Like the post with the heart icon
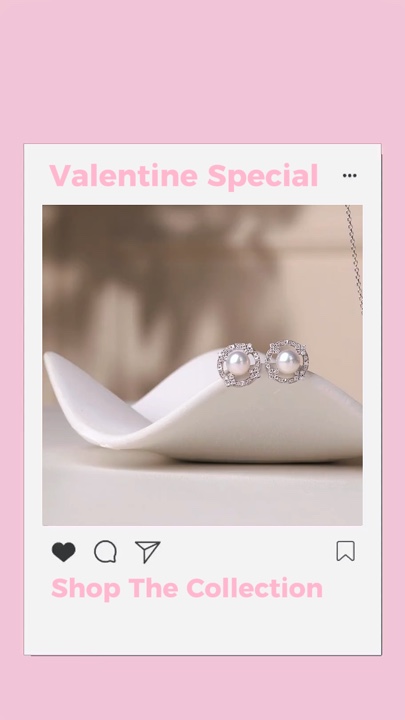The image size is (405, 720). (63, 551)
